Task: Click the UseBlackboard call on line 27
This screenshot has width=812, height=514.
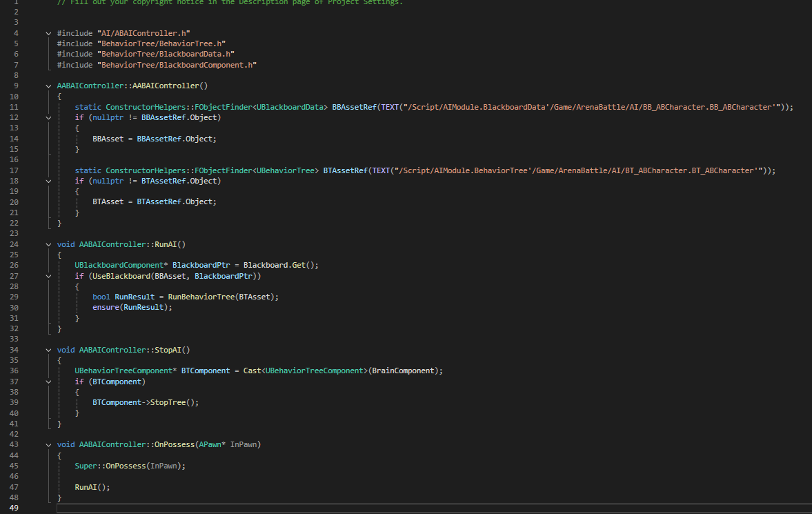Action: (177, 276)
